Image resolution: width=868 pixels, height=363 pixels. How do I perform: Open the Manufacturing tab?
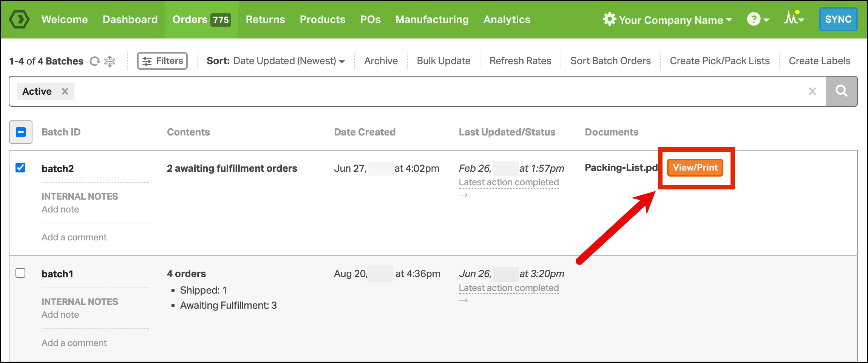tap(432, 19)
